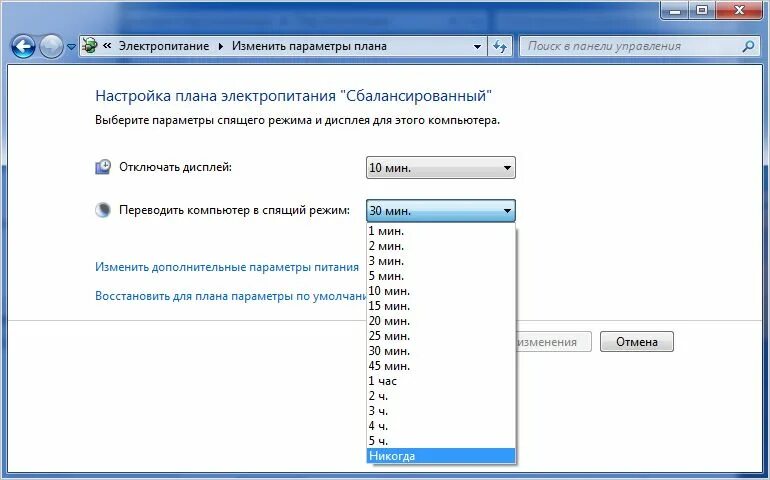Image resolution: width=770 pixels, height=480 pixels.
Task: Pick 10 мин. in sleep dropdown list
Action: (x=441, y=291)
